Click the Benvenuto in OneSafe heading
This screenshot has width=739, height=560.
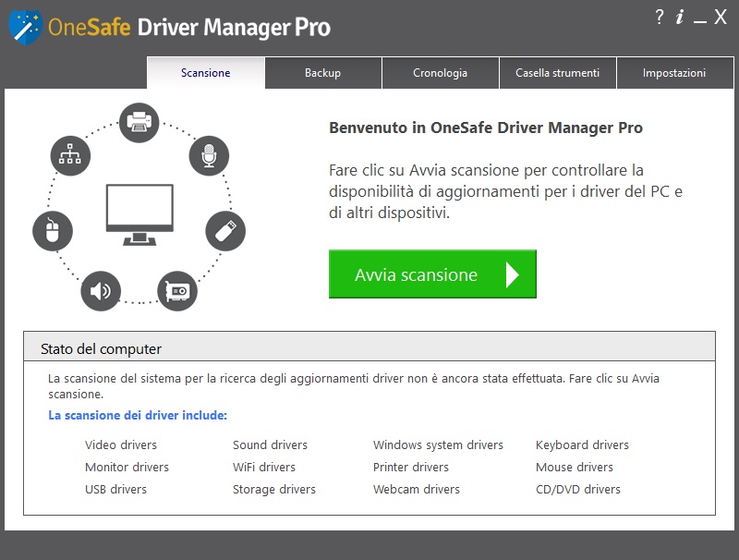coord(486,128)
